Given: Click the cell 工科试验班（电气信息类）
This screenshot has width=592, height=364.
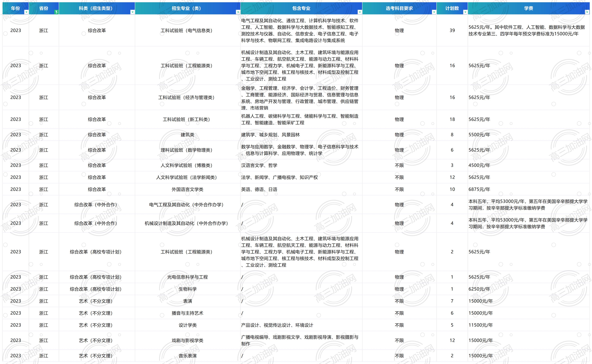Looking at the screenshot, I should coord(188,31).
